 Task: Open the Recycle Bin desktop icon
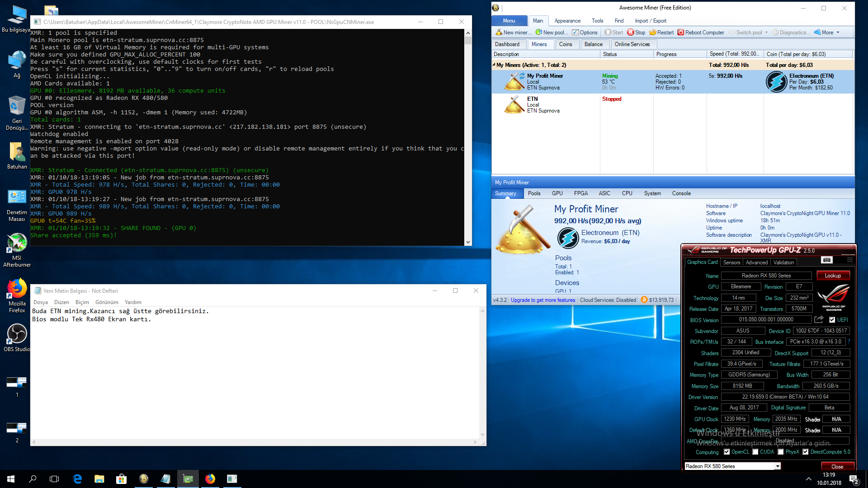tap(17, 113)
